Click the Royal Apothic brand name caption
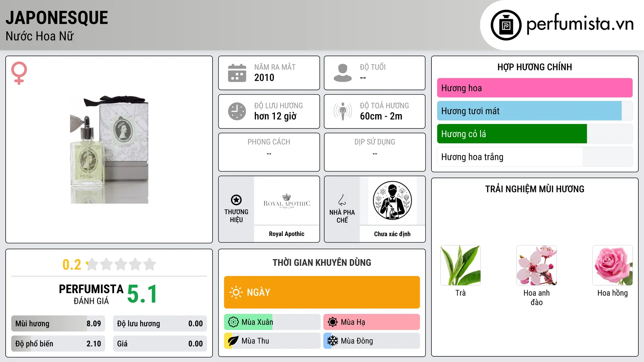The image size is (644, 362). point(286,234)
